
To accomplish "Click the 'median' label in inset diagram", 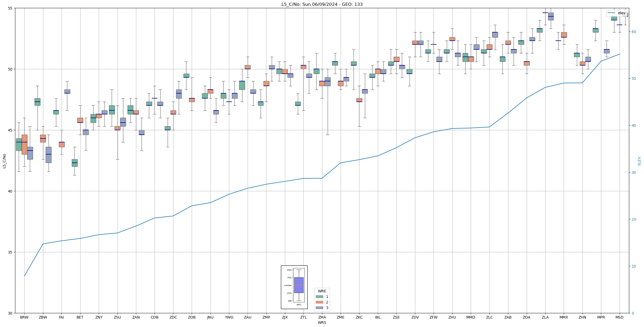I will pyautogui.click(x=288, y=285).
